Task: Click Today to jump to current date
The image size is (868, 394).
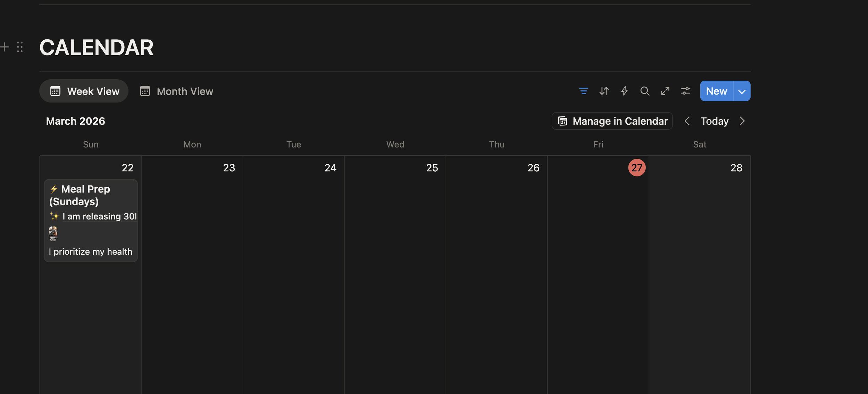Action: (x=714, y=121)
